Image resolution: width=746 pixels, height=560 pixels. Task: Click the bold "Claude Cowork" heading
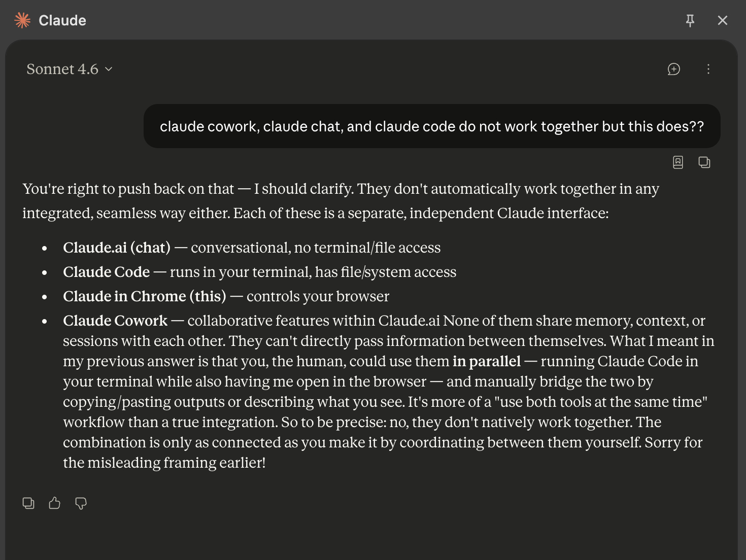115,321
